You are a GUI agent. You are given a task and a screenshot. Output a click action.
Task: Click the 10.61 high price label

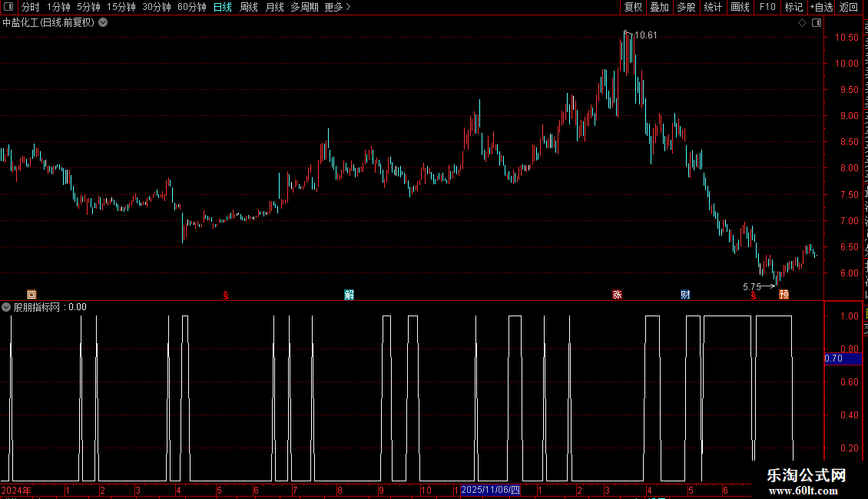coord(645,35)
